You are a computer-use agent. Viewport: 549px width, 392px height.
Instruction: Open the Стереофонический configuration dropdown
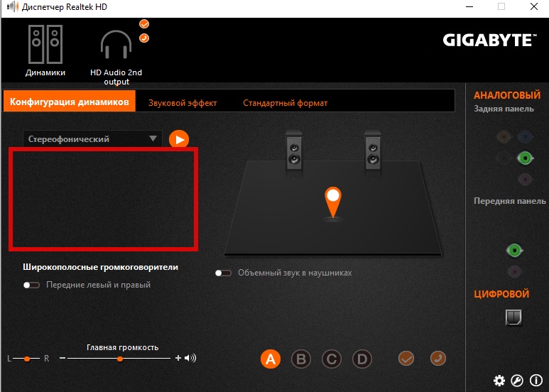(x=92, y=139)
